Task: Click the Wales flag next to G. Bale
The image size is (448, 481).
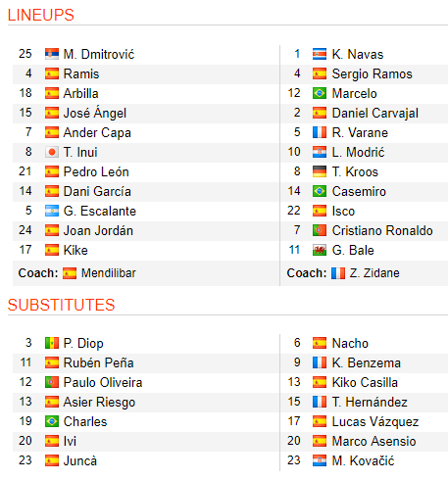Action: (x=320, y=250)
